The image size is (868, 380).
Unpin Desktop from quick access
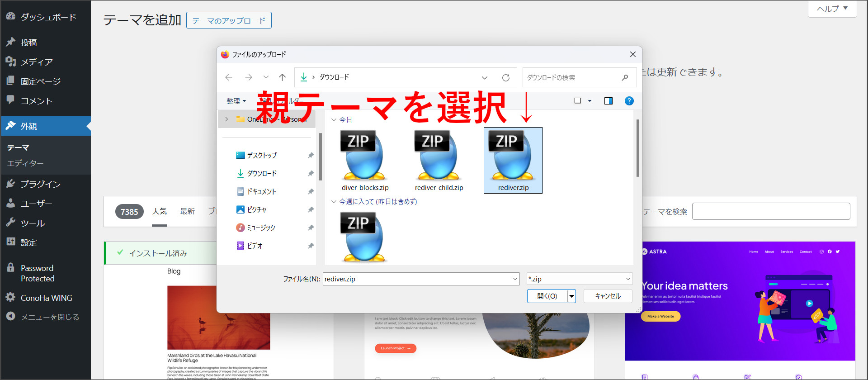[311, 155]
